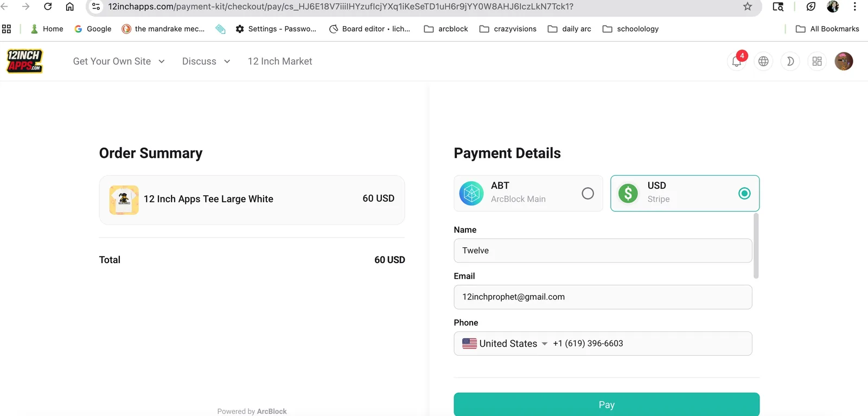Click the green USD dollar icon
This screenshot has width=868, height=416.
628,193
